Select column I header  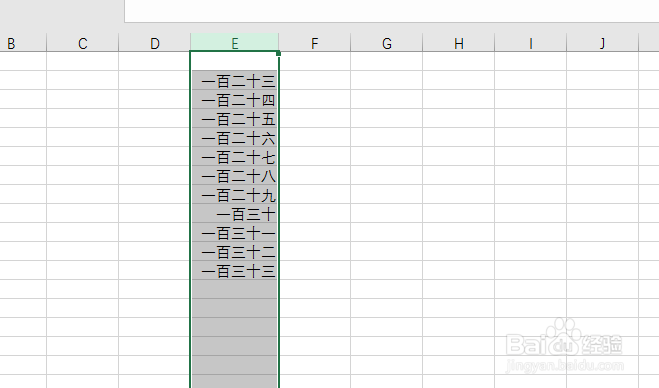(x=530, y=43)
